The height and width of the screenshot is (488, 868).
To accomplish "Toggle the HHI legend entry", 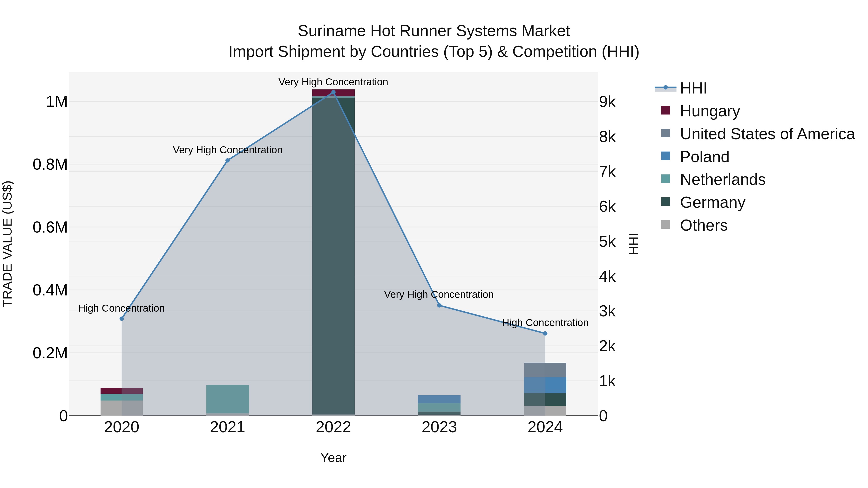I will click(x=681, y=88).
